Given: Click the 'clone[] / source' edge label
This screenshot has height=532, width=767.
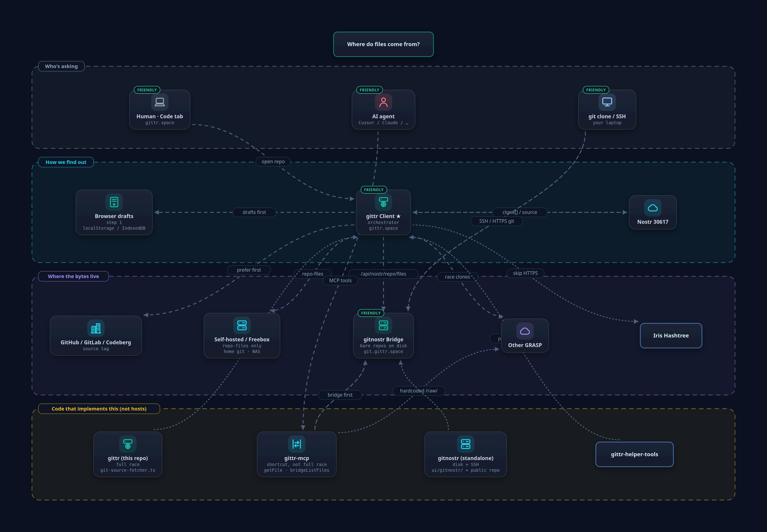Looking at the screenshot, I should (x=520, y=212).
